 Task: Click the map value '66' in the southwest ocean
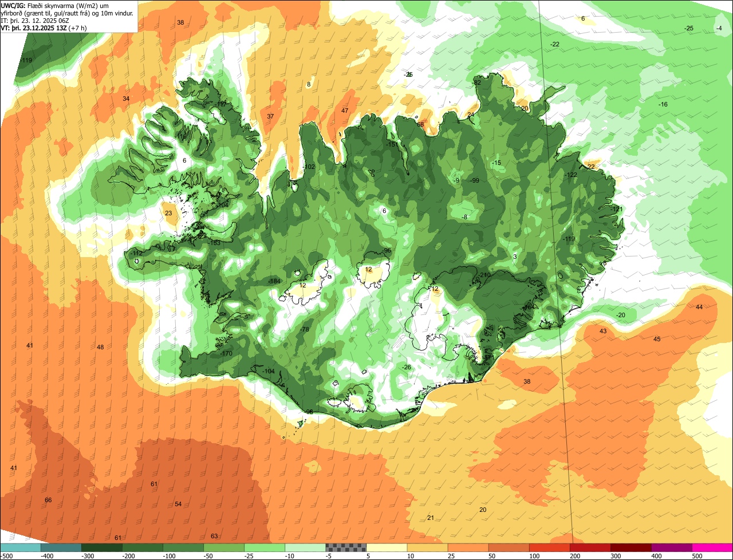[x=48, y=500]
